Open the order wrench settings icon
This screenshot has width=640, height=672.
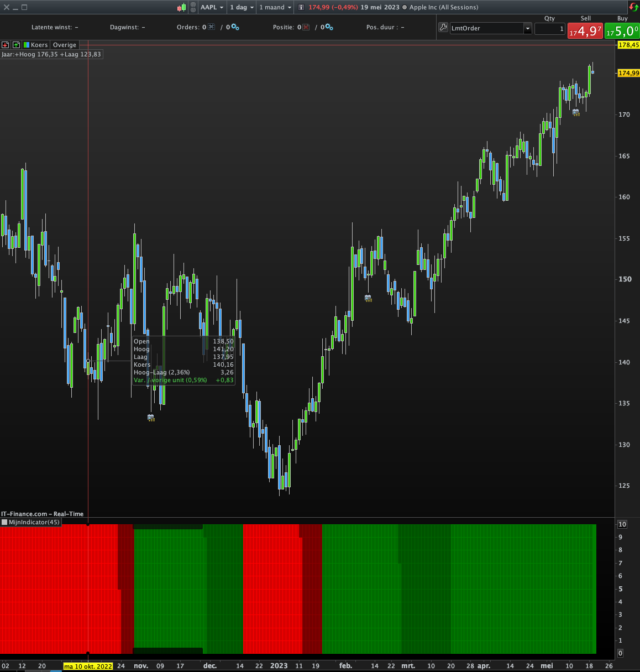tap(443, 28)
